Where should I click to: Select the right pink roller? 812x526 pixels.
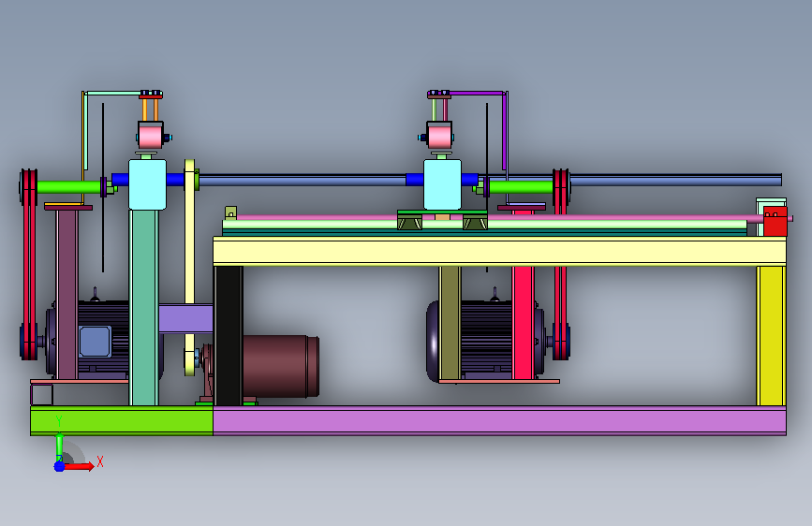pyautogui.click(x=439, y=136)
